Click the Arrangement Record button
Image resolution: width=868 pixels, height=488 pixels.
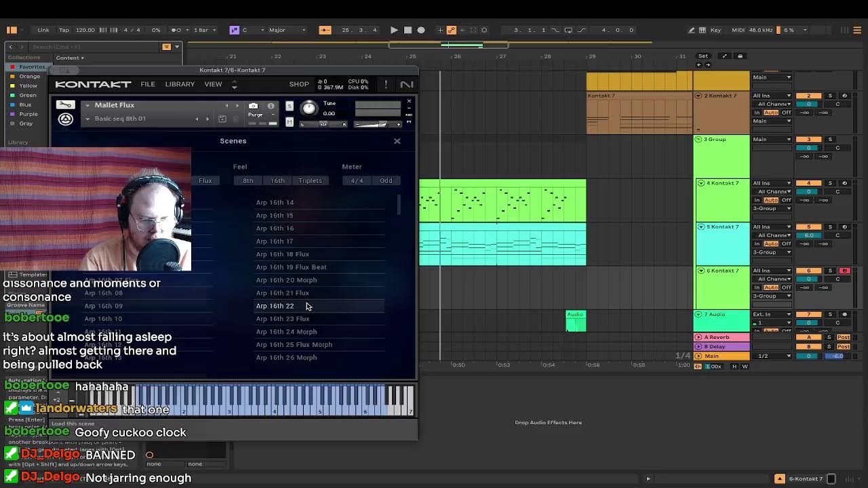[x=421, y=30]
